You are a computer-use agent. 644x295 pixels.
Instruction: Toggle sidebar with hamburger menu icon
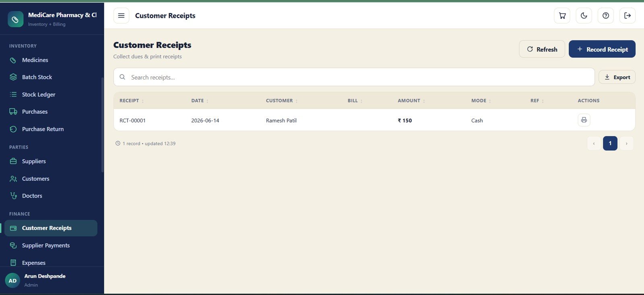coord(121,16)
